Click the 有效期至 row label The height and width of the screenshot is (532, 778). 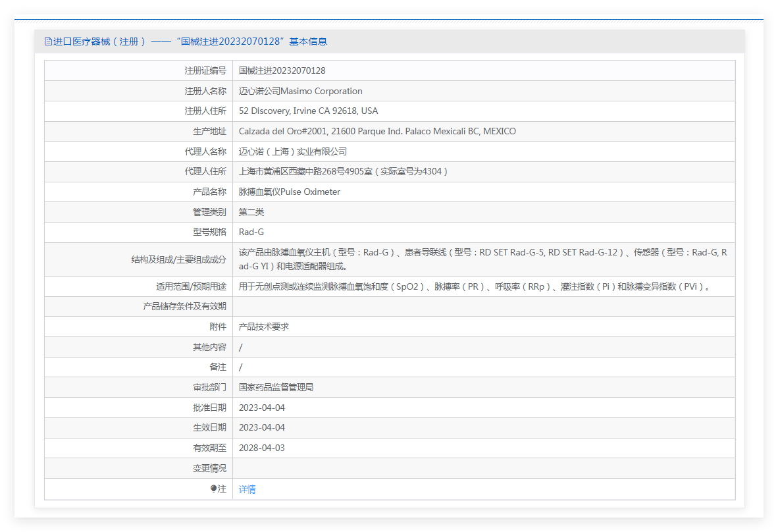click(209, 448)
